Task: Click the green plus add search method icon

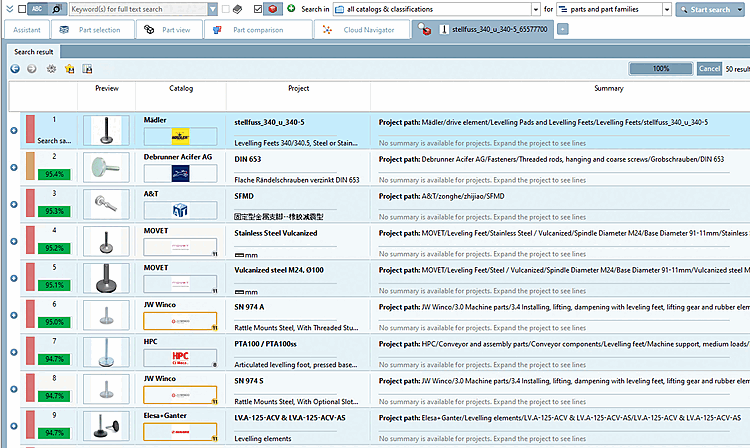Action: (x=291, y=9)
